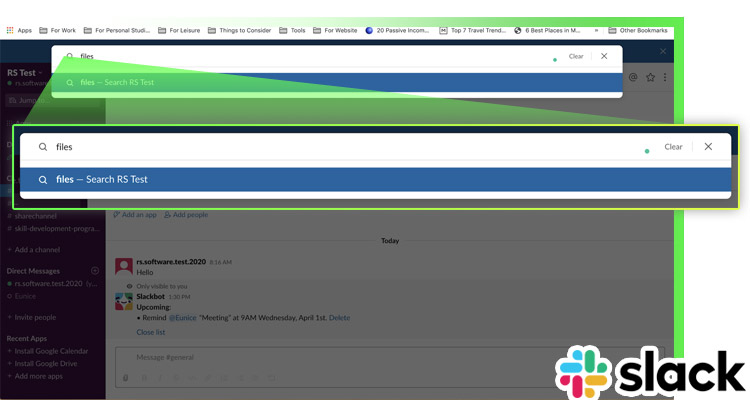The image size is (750, 400).
Task: Open the three-dot more options menu
Action: pyautogui.click(x=665, y=77)
